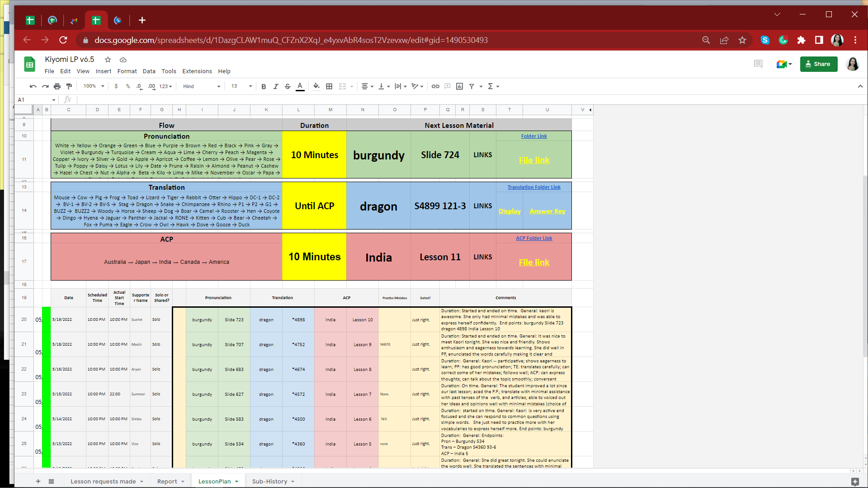Redo the last undone action
Image resolution: width=868 pixels, height=488 pixels.
point(45,86)
